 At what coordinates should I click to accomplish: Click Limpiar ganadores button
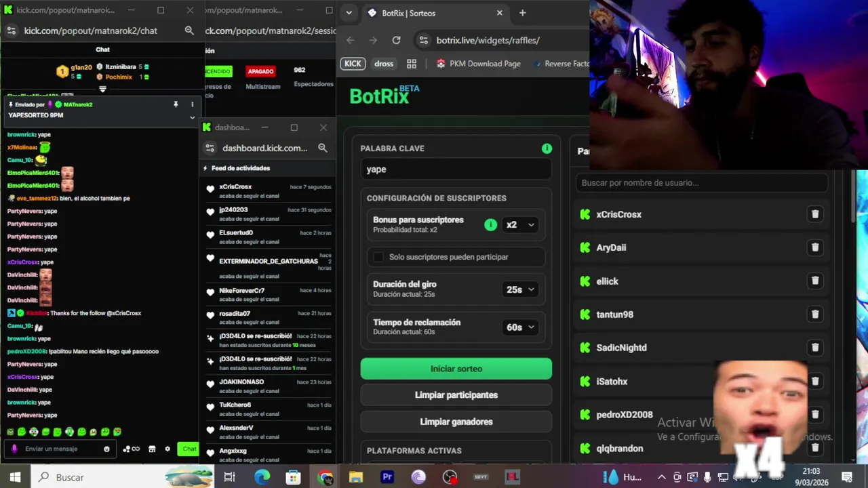click(456, 422)
